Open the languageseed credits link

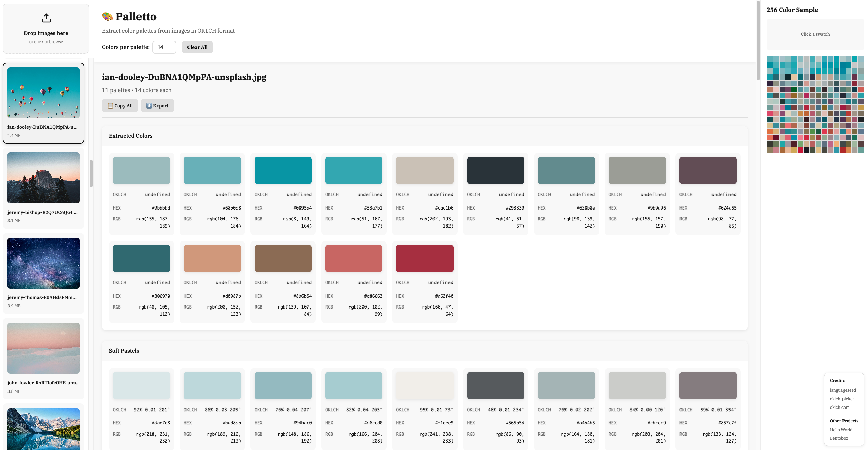pos(842,390)
